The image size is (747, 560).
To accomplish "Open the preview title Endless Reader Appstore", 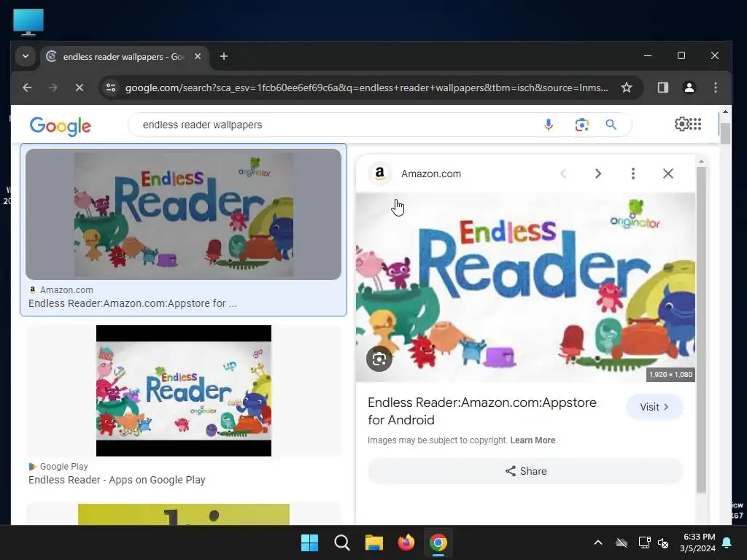I will 481,411.
